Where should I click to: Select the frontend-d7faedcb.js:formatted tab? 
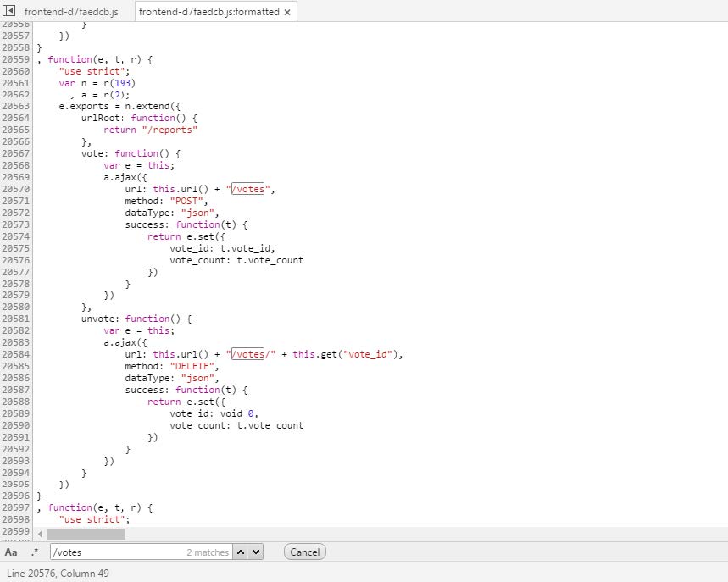(208, 12)
